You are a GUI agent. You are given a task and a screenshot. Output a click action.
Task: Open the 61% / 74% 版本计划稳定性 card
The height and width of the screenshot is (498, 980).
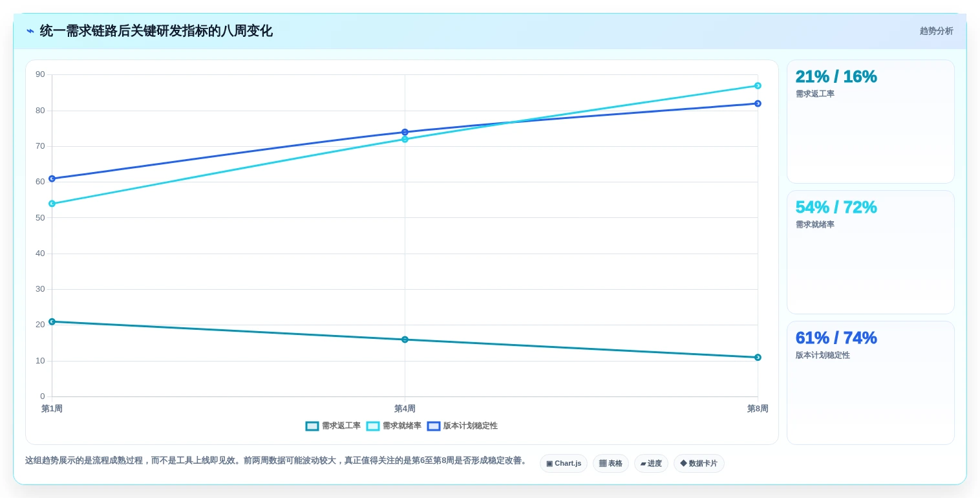(871, 383)
